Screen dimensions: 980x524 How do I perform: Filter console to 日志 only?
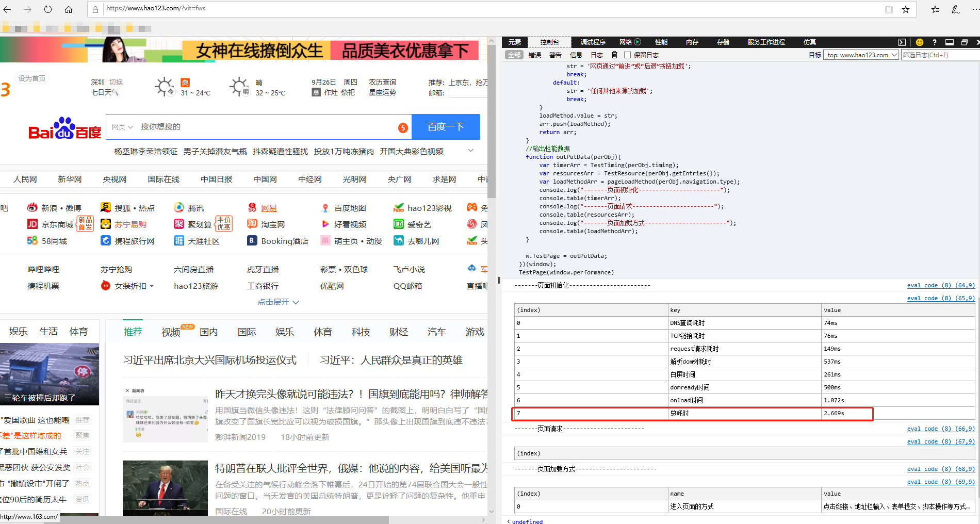pyautogui.click(x=597, y=55)
